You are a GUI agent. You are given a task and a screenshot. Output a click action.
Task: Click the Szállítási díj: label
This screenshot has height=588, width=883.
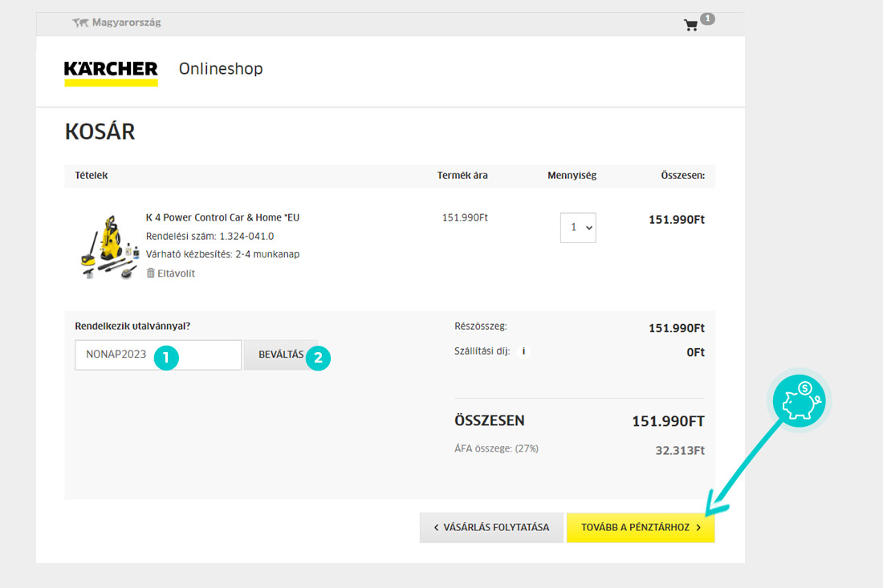point(482,351)
